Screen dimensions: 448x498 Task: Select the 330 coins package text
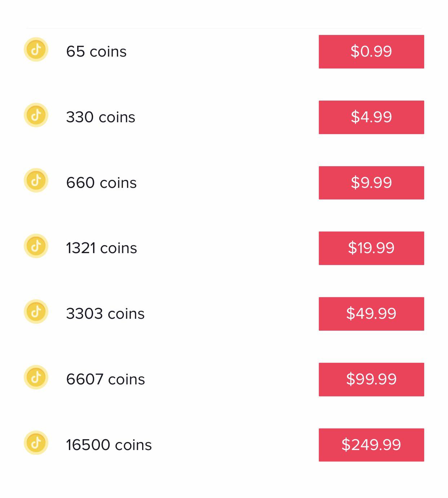pos(101,117)
